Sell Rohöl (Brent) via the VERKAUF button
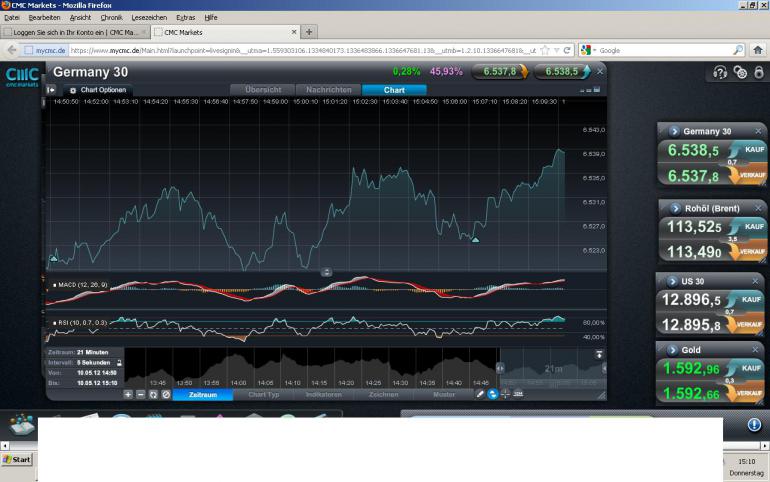770x482 pixels. click(x=748, y=252)
